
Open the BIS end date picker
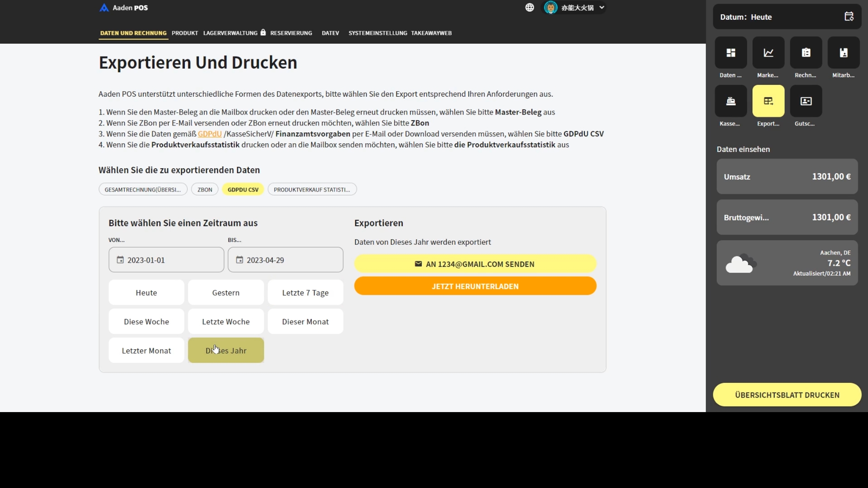(x=285, y=260)
